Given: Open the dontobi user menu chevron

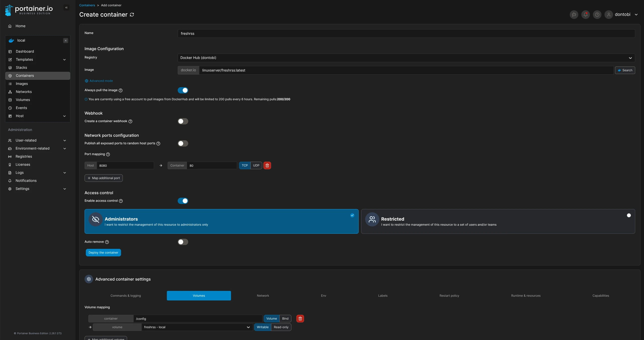Looking at the screenshot, I should tap(636, 15).
